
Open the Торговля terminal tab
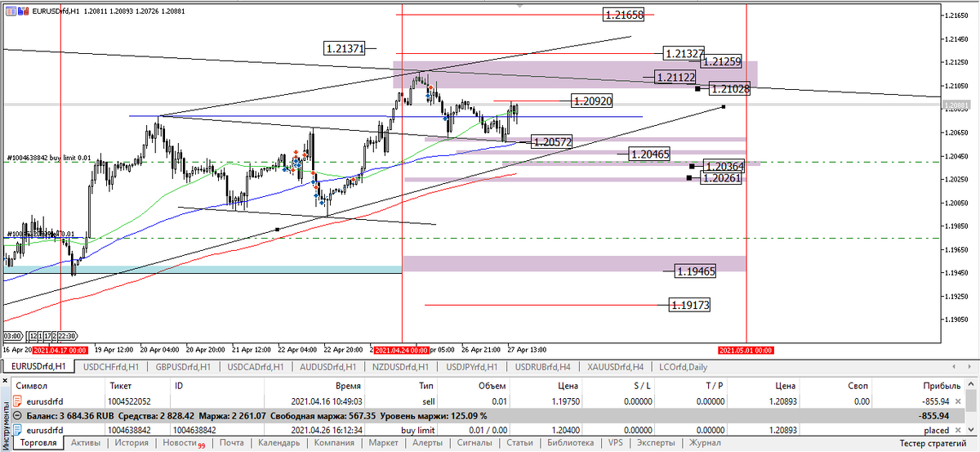click(x=39, y=442)
